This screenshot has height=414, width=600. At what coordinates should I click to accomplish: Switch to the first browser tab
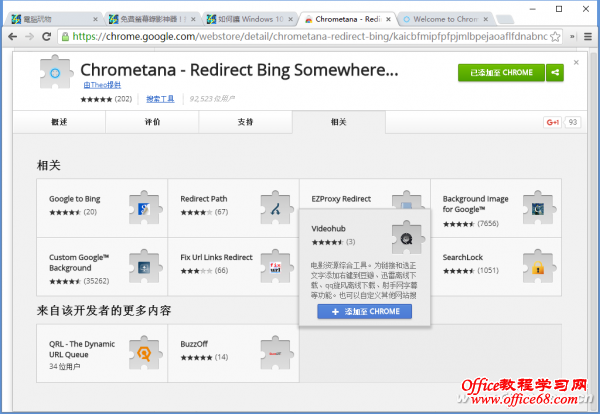54,19
